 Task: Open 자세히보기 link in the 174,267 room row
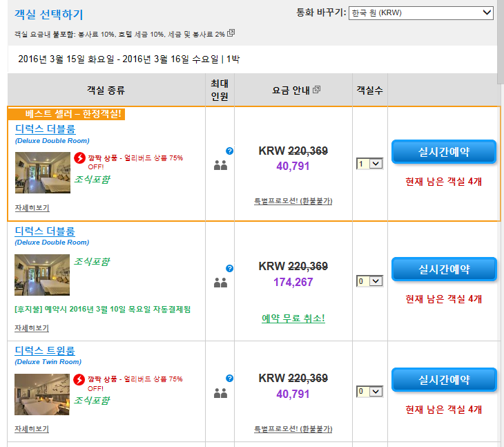tap(32, 328)
